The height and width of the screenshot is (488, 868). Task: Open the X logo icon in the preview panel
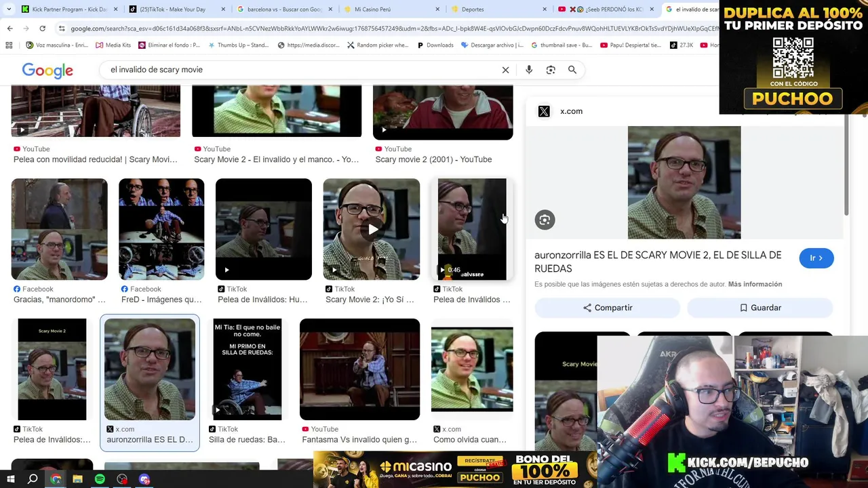[544, 111]
